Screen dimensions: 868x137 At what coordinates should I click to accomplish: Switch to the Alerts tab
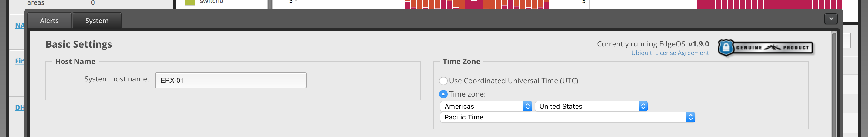[x=49, y=21]
